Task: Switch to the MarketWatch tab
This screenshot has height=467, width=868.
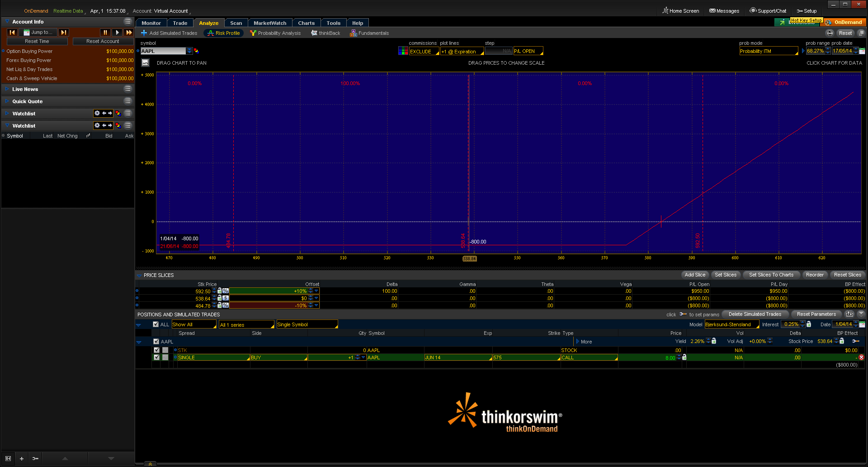Action: [270, 23]
